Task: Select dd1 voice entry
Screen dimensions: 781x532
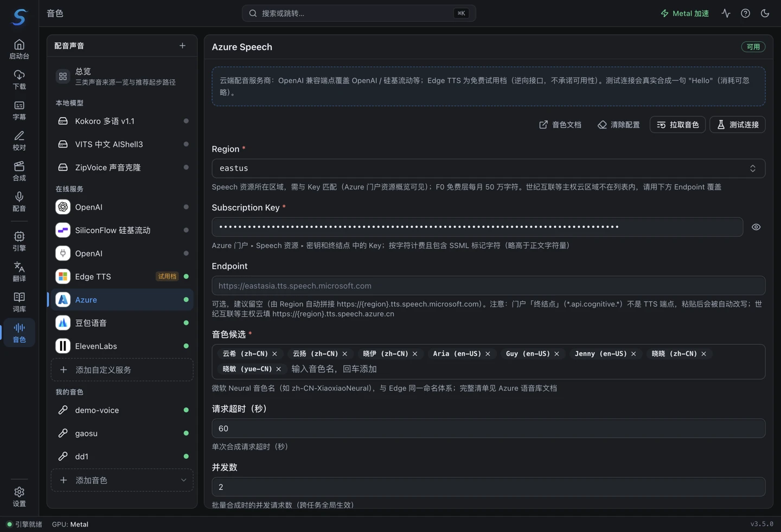Action: point(122,457)
